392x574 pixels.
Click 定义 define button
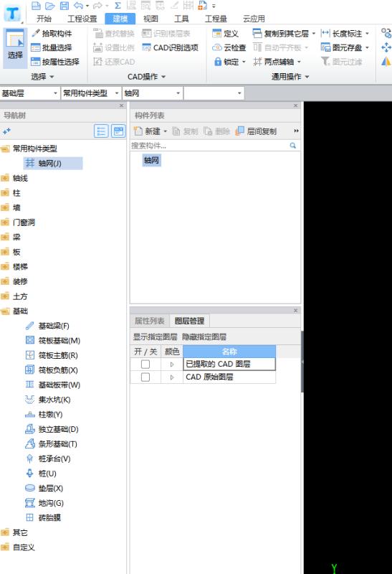(226, 34)
